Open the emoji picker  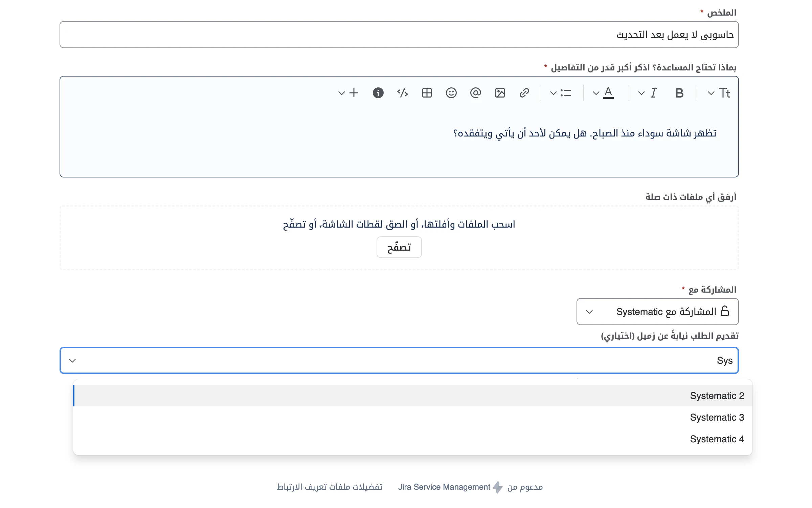pos(451,93)
